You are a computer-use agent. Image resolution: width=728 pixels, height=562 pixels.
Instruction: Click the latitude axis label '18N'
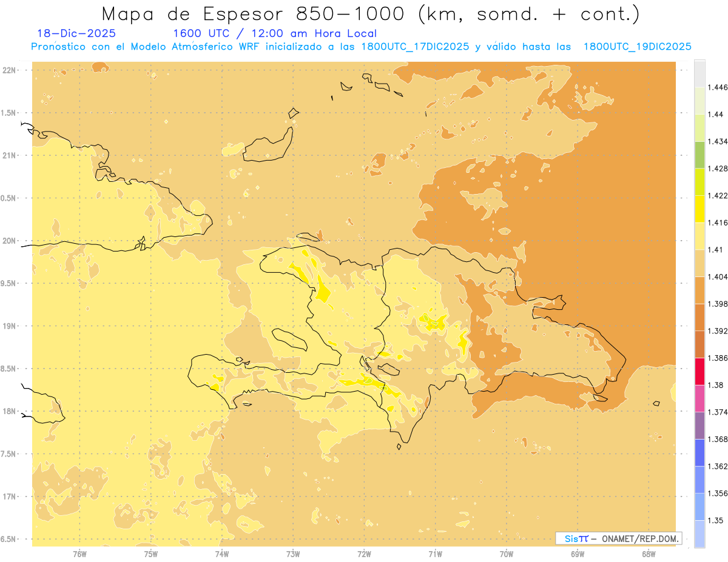point(10,411)
